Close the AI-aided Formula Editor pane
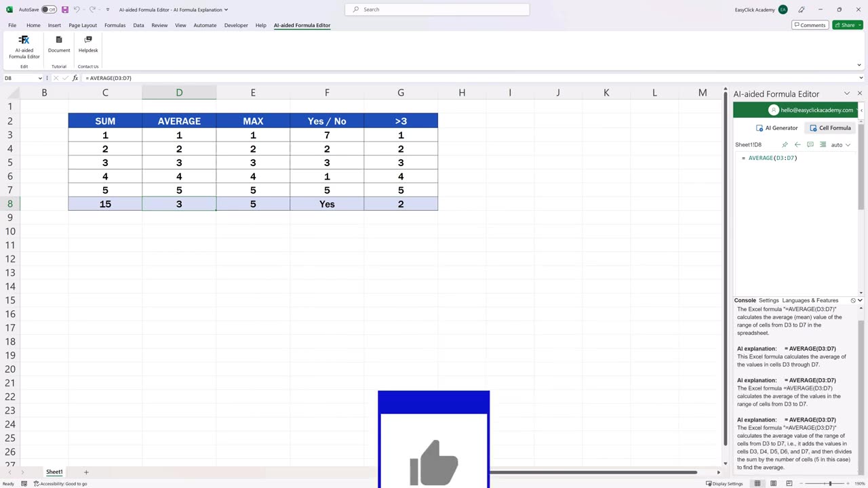This screenshot has width=868, height=488. pos(860,94)
